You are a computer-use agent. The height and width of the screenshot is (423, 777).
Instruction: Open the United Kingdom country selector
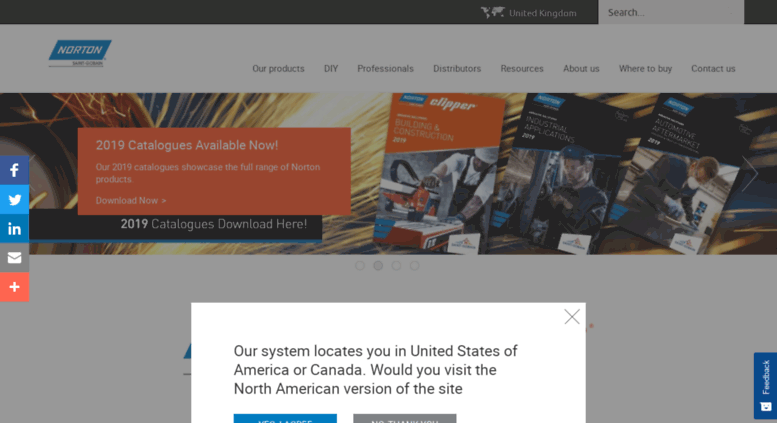pyautogui.click(x=543, y=13)
